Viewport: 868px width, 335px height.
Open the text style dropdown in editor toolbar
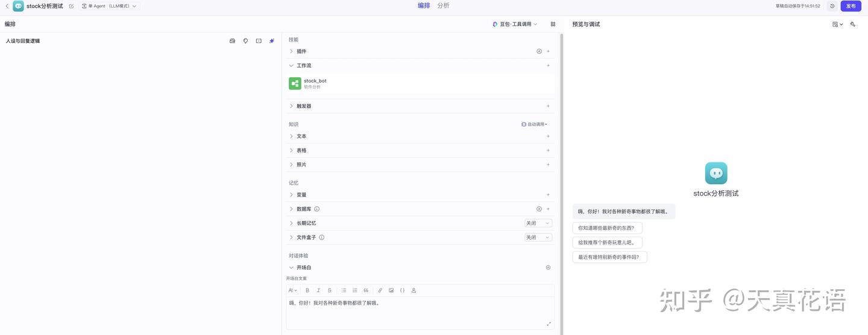293,290
